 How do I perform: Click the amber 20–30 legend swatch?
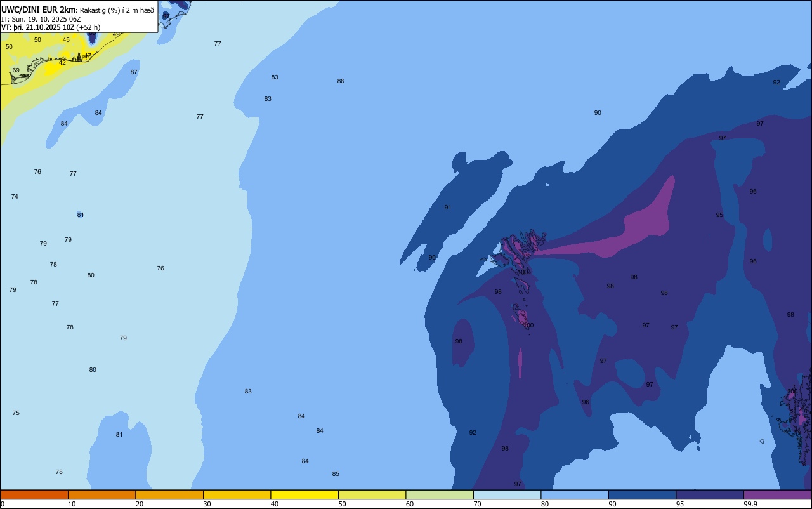tap(169, 494)
